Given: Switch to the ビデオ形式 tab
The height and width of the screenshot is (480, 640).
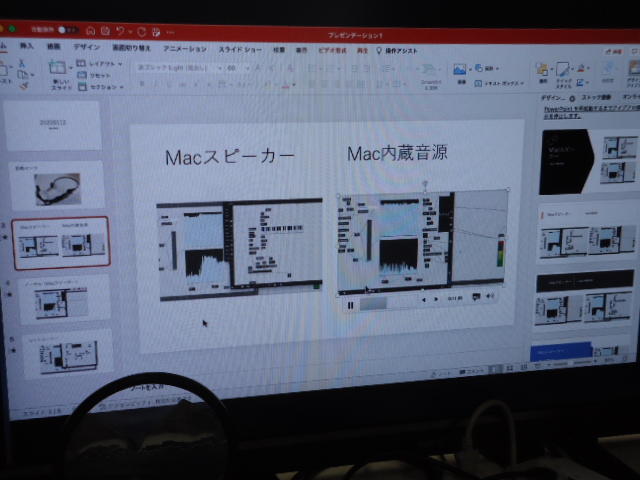Looking at the screenshot, I should [332, 51].
